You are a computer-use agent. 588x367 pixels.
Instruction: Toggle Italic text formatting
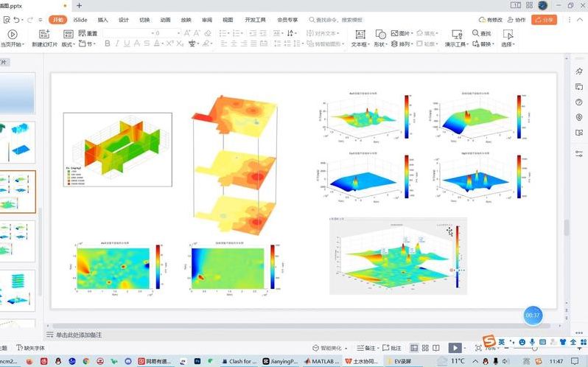coord(117,44)
